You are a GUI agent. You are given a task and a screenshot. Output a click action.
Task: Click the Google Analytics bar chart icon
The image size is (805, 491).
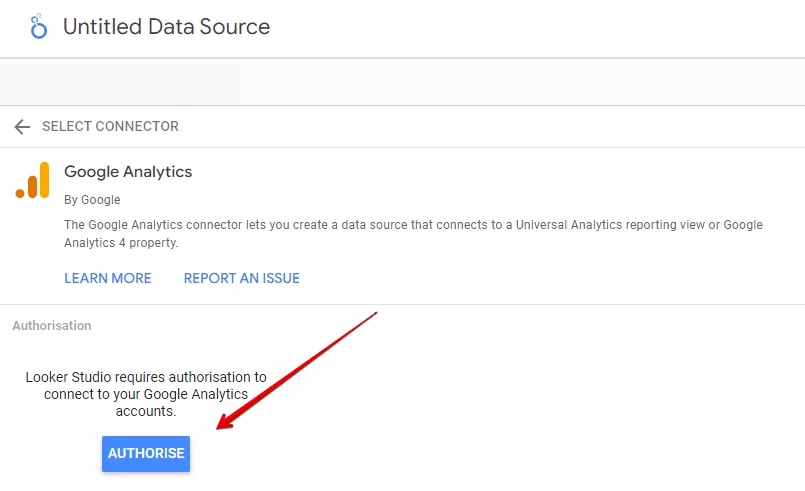pyautogui.click(x=32, y=180)
